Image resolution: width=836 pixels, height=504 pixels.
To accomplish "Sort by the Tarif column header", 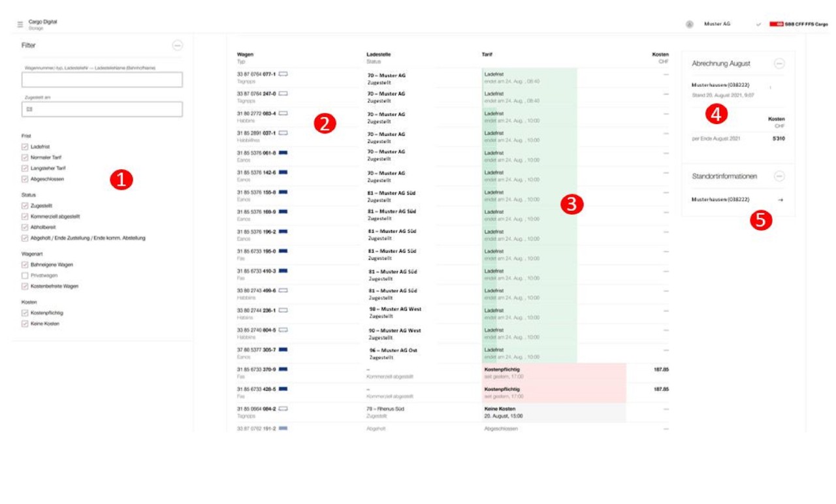I will coord(487,54).
